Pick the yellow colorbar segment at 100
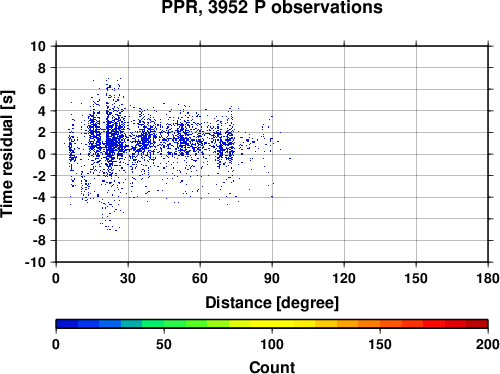The height and width of the screenshot is (374, 500). (272, 324)
